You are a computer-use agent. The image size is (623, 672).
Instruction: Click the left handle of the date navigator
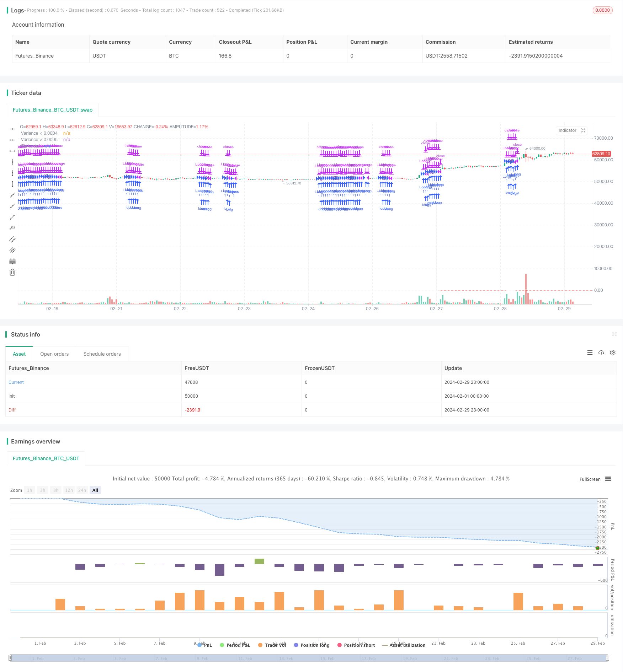pyautogui.click(x=10, y=658)
